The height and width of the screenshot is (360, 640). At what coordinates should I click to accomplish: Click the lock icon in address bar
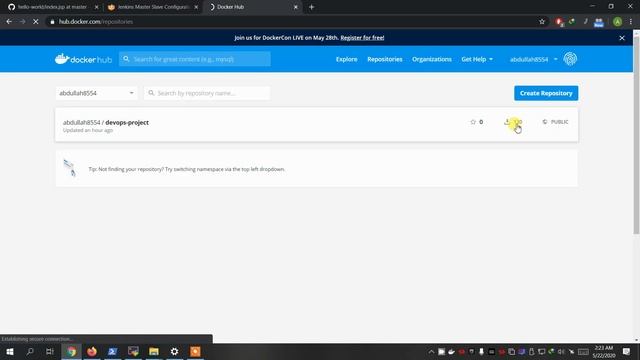pyautogui.click(x=52, y=22)
